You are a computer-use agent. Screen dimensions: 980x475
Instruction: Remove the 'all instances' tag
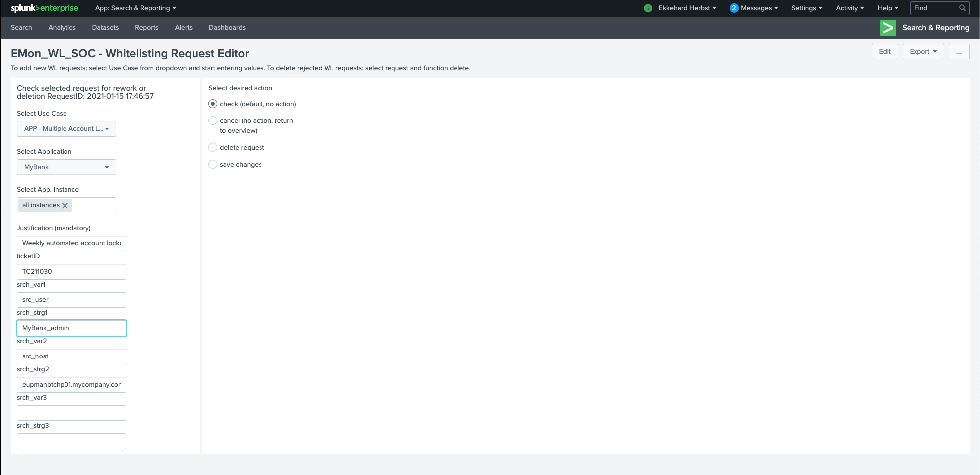click(65, 205)
